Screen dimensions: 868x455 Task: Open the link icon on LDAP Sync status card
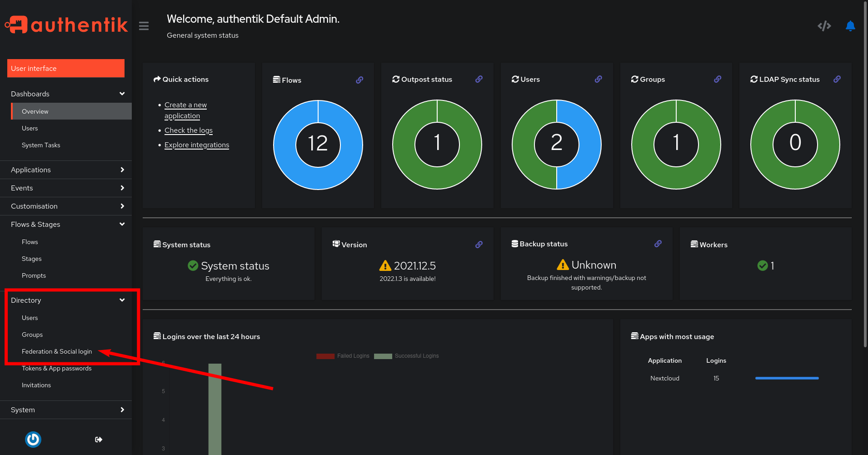click(x=837, y=79)
